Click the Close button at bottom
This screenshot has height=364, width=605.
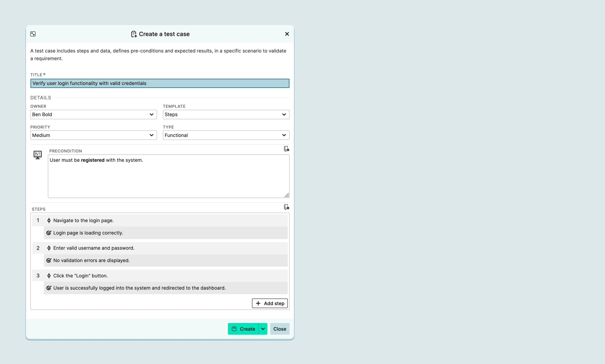click(x=280, y=329)
